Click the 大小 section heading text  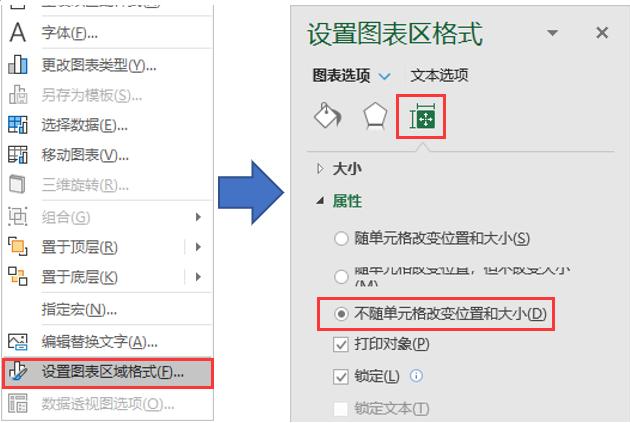coord(347,168)
